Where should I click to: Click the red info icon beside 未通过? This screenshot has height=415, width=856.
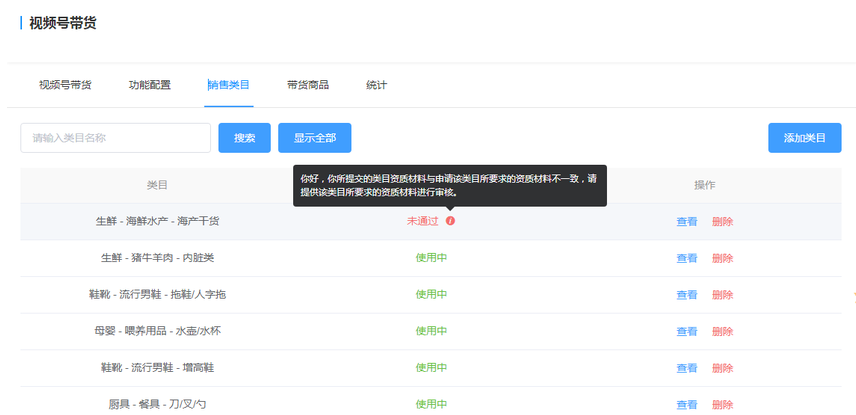click(x=450, y=221)
